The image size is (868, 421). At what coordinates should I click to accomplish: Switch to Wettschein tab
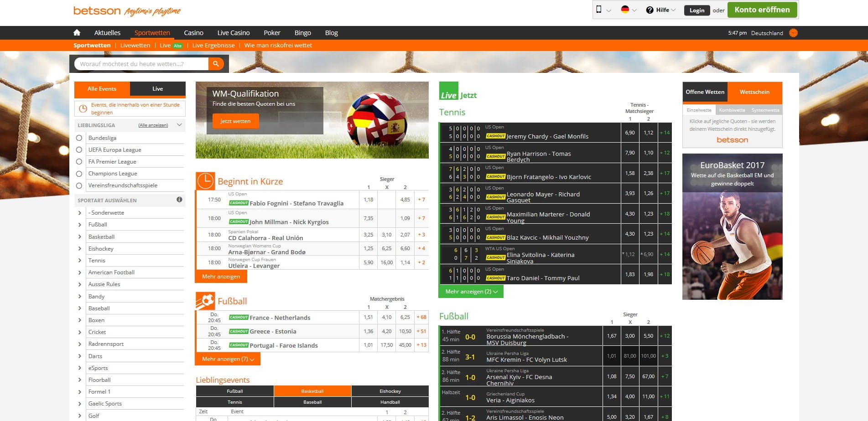pos(755,92)
